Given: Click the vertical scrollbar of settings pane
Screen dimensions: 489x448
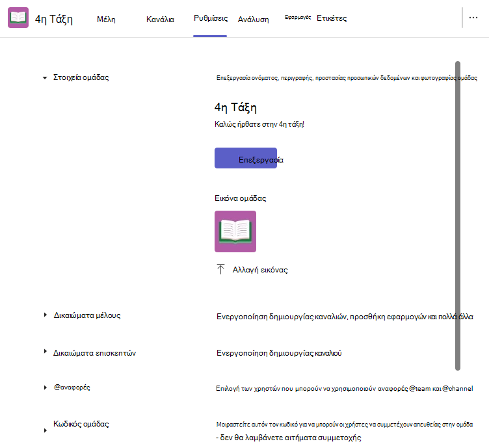Looking at the screenshot, I should [x=458, y=216].
